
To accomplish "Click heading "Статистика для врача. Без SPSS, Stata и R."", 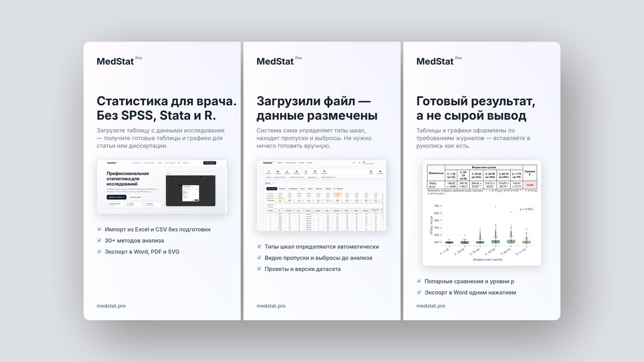I will [167, 108].
